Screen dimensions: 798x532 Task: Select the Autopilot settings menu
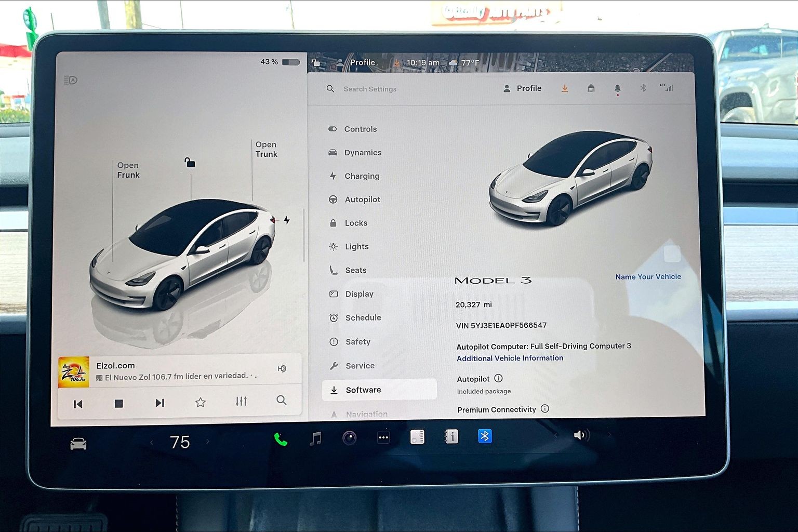click(x=362, y=199)
